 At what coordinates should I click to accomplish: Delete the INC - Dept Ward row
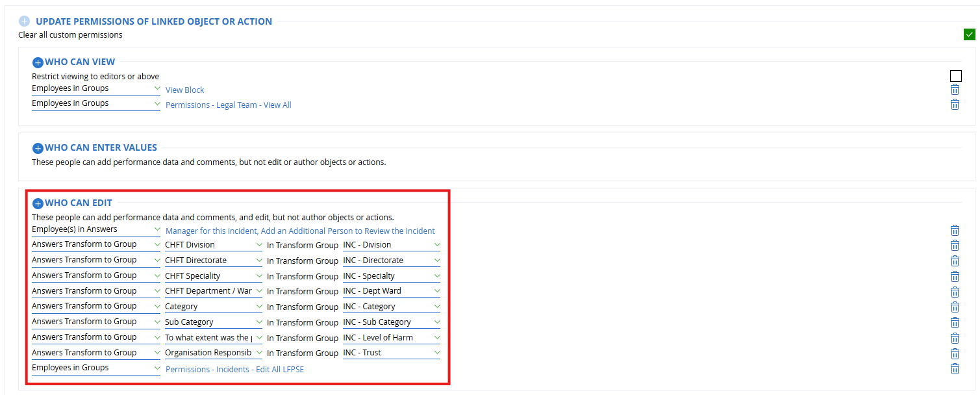(955, 292)
